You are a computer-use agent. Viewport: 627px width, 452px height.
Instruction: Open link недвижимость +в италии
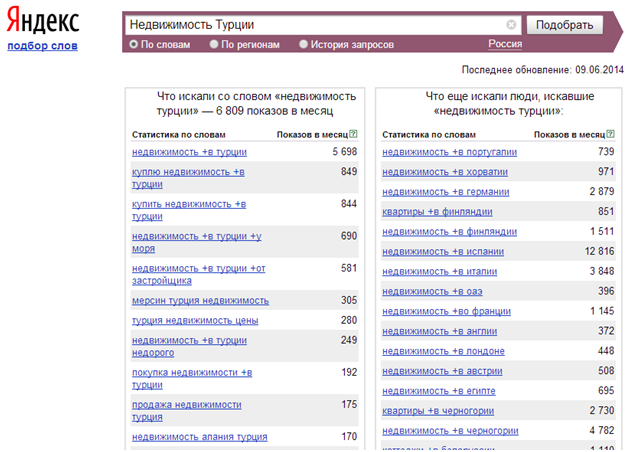439,272
